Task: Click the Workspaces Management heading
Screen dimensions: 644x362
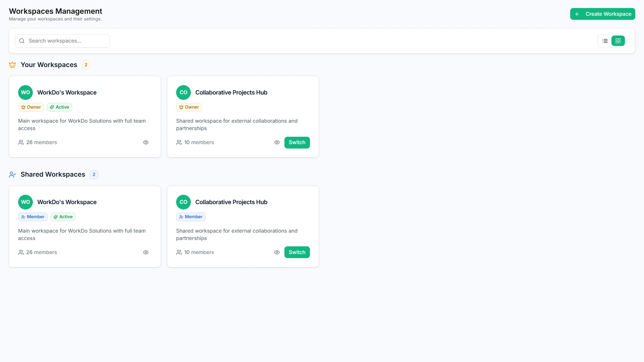Action: coord(56,11)
